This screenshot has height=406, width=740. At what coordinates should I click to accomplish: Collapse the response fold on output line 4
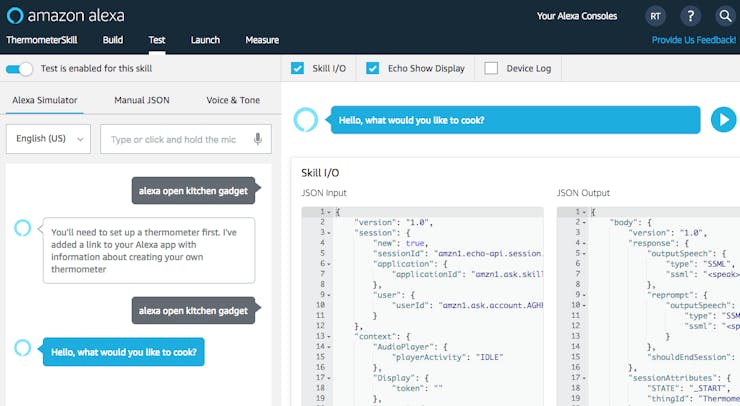[x=584, y=243]
